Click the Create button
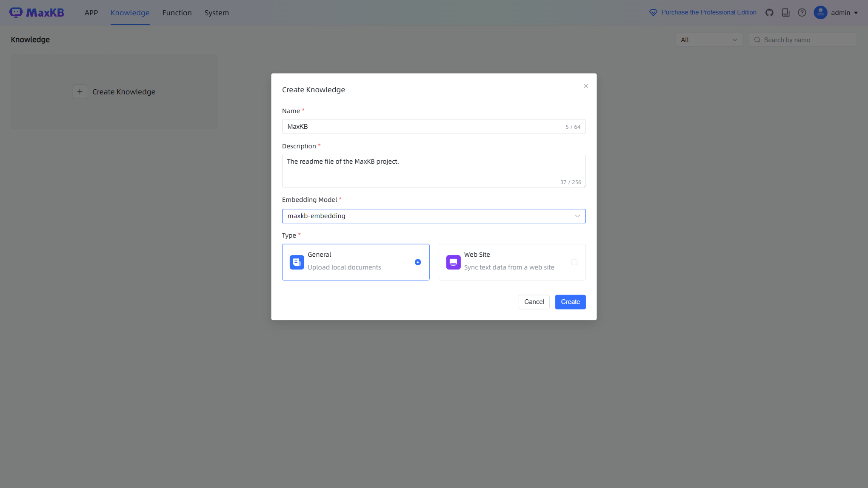This screenshot has height=488, width=868. pos(570,302)
